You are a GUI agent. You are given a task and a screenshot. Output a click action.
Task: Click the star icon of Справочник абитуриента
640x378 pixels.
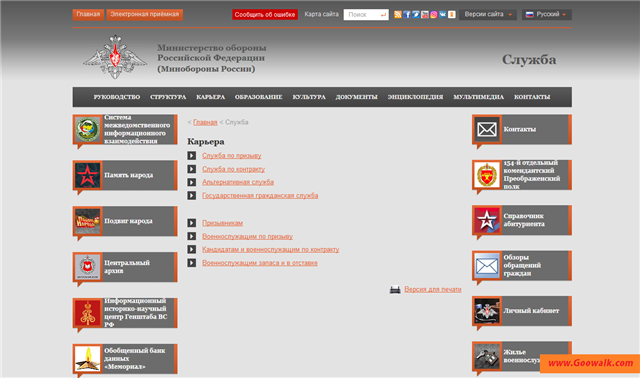point(487,220)
